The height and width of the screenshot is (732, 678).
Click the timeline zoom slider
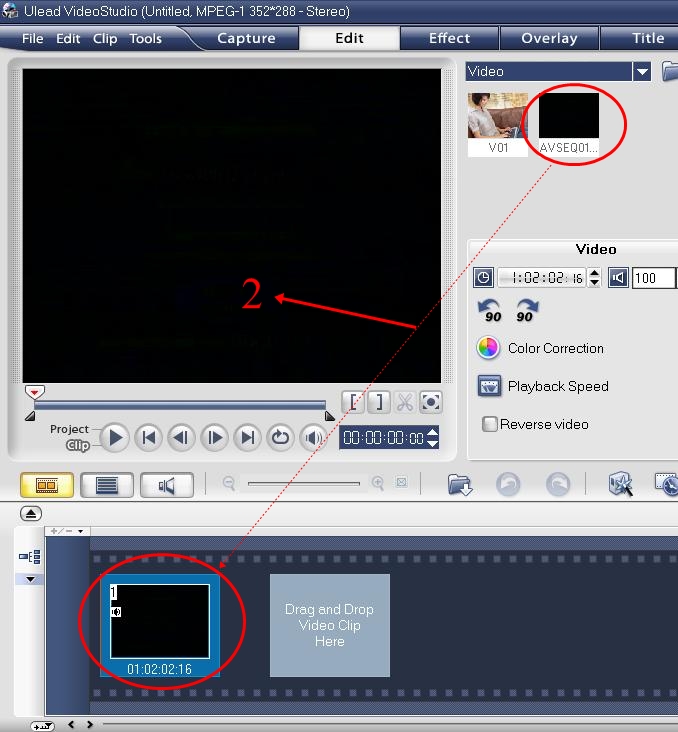tap(304, 484)
